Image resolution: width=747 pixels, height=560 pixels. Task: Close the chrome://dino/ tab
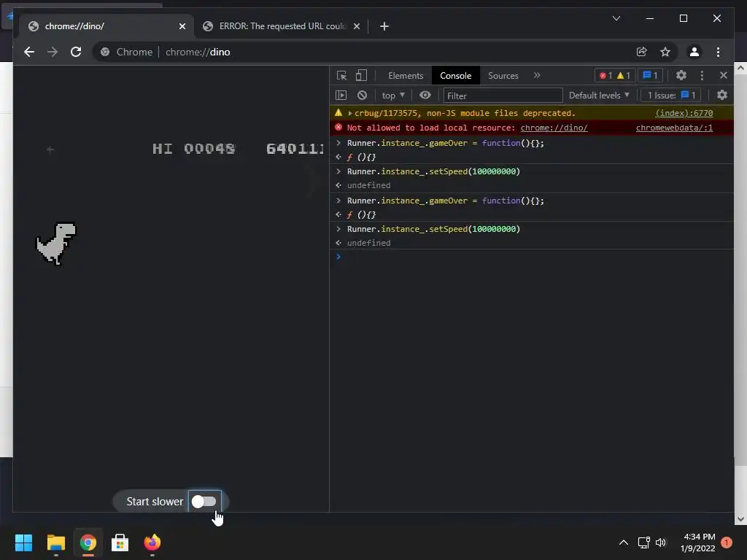click(x=182, y=26)
